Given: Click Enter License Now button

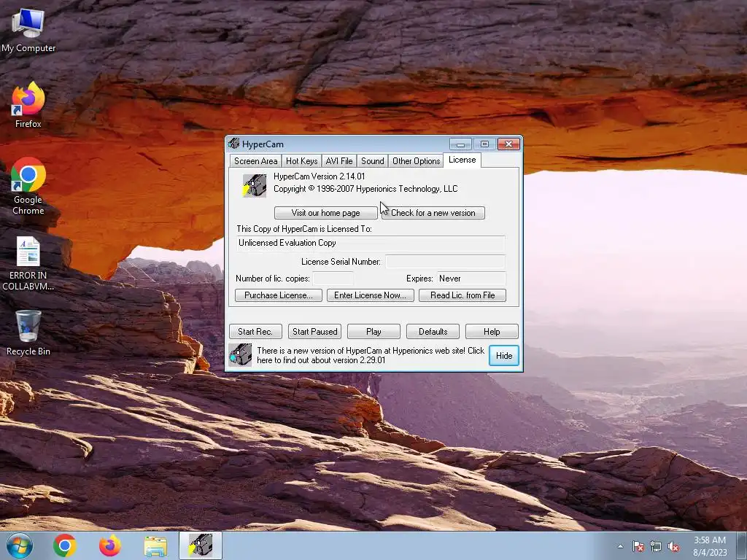Looking at the screenshot, I should tap(370, 295).
